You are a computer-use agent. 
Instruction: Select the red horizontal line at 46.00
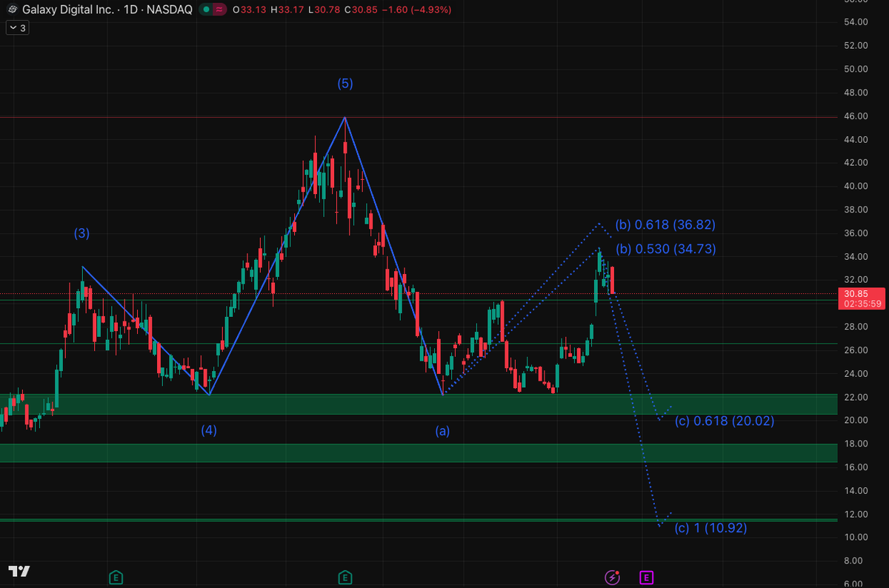point(419,117)
